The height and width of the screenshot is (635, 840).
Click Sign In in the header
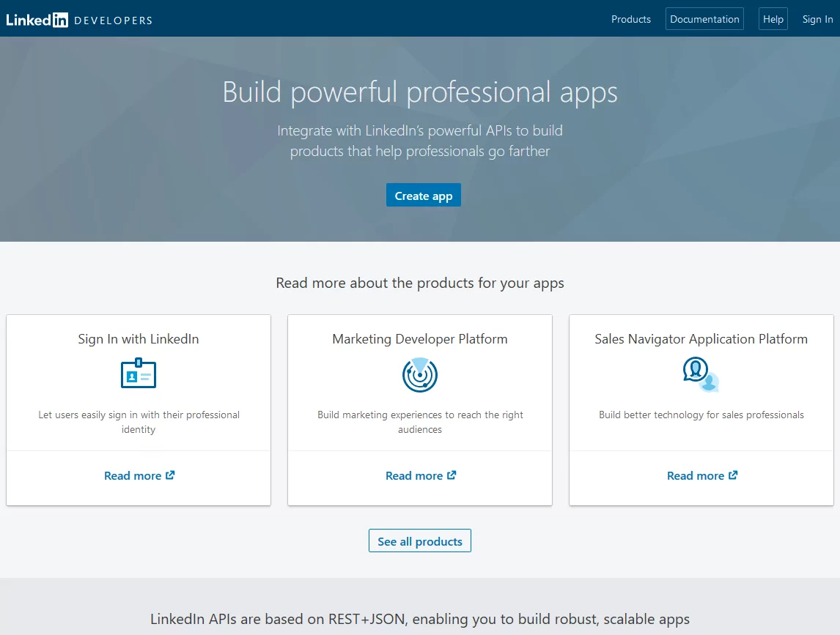(x=817, y=19)
